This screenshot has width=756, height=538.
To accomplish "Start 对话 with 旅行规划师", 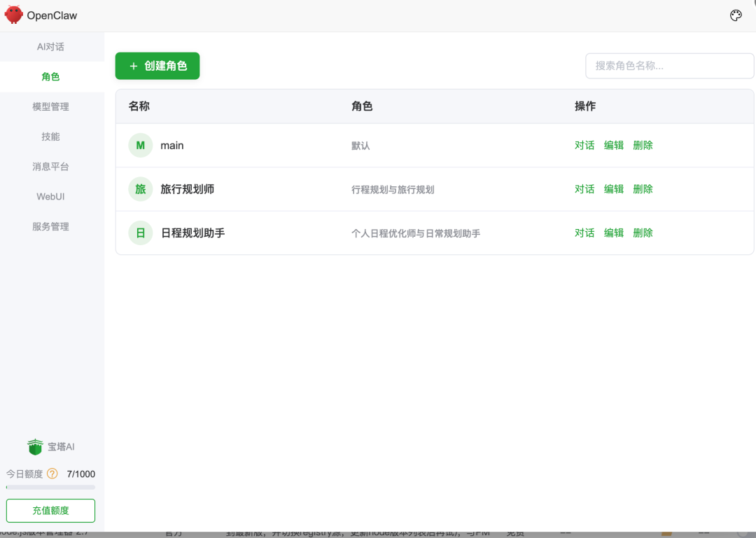I will click(584, 188).
